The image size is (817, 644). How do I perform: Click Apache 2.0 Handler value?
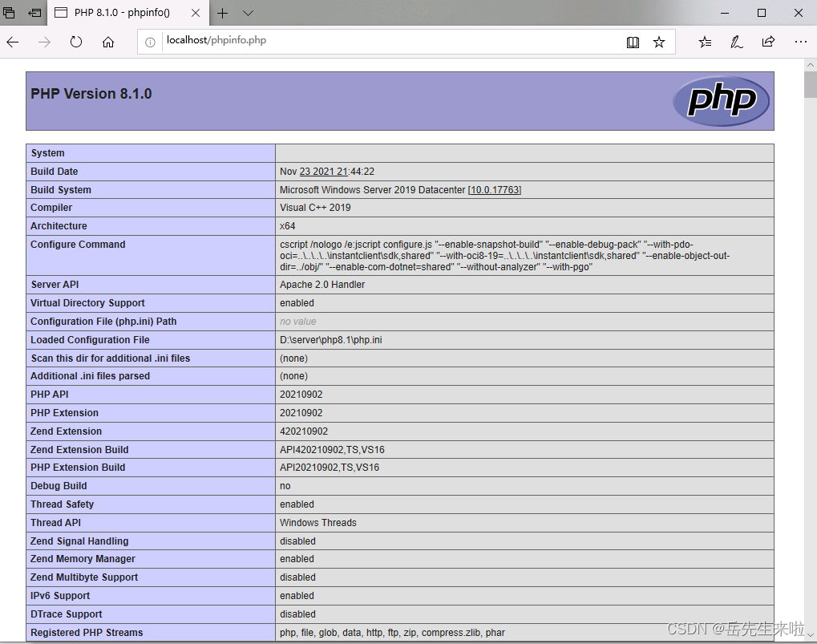pos(322,285)
